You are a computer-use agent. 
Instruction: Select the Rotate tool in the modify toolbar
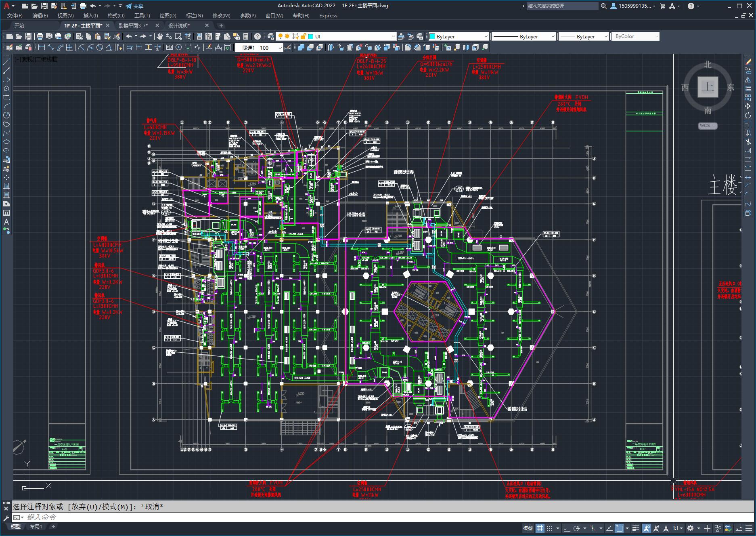748,115
